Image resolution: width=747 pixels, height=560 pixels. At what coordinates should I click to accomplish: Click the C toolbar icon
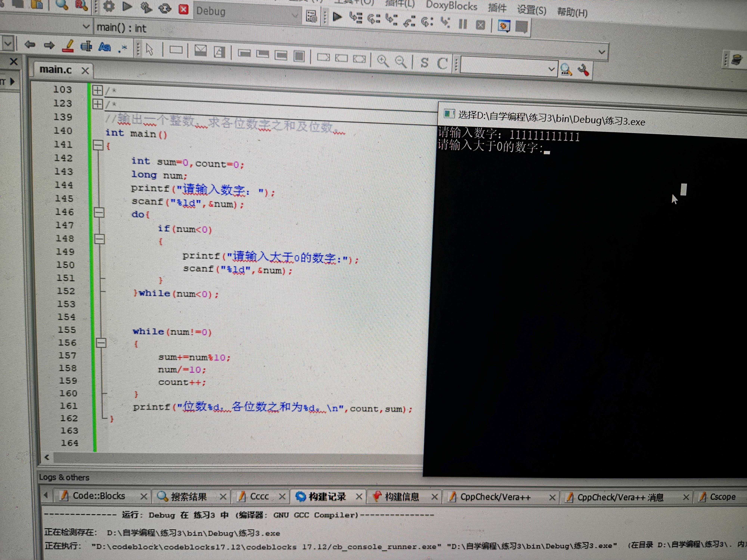click(x=442, y=63)
